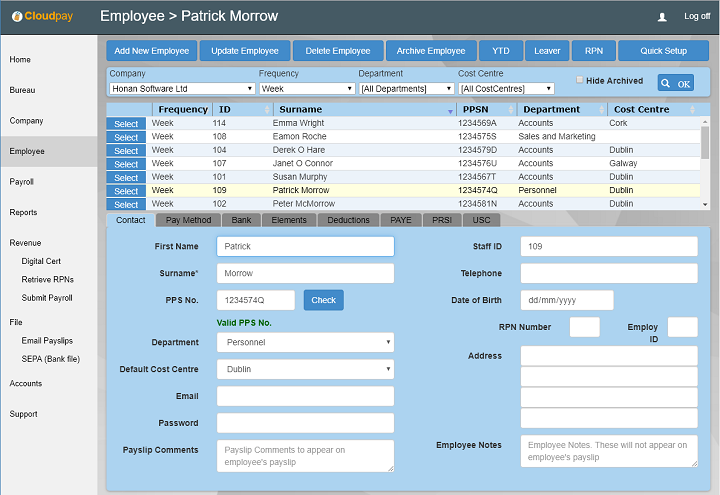Open the PAYE tab
The image size is (720, 495).
pyautogui.click(x=398, y=220)
